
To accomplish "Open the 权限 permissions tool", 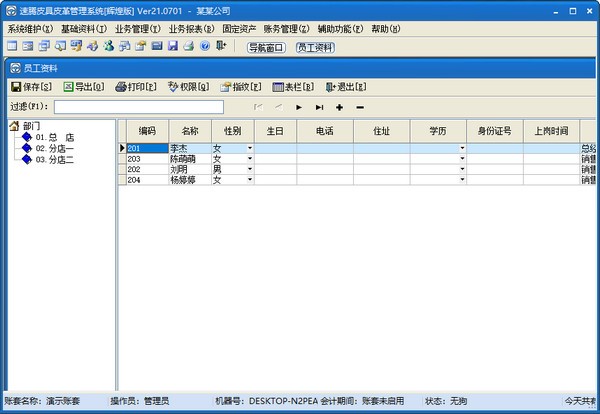I will point(188,87).
